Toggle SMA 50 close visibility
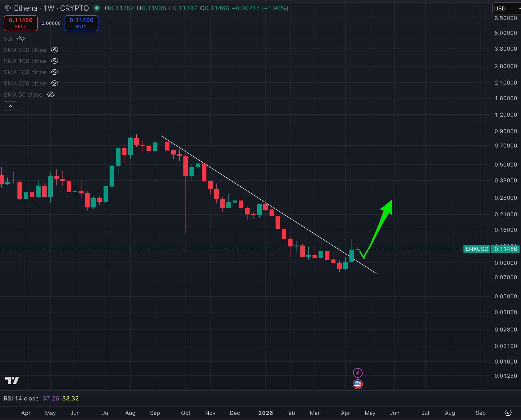 (51, 94)
